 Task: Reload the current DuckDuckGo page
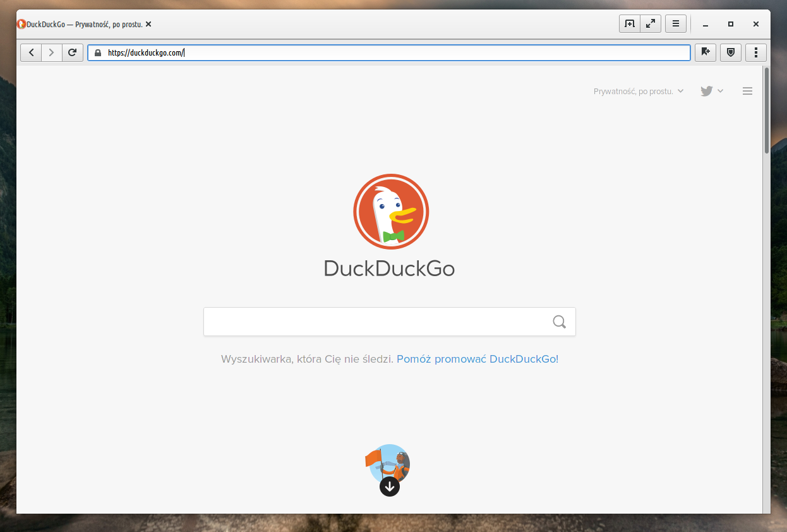tap(73, 52)
